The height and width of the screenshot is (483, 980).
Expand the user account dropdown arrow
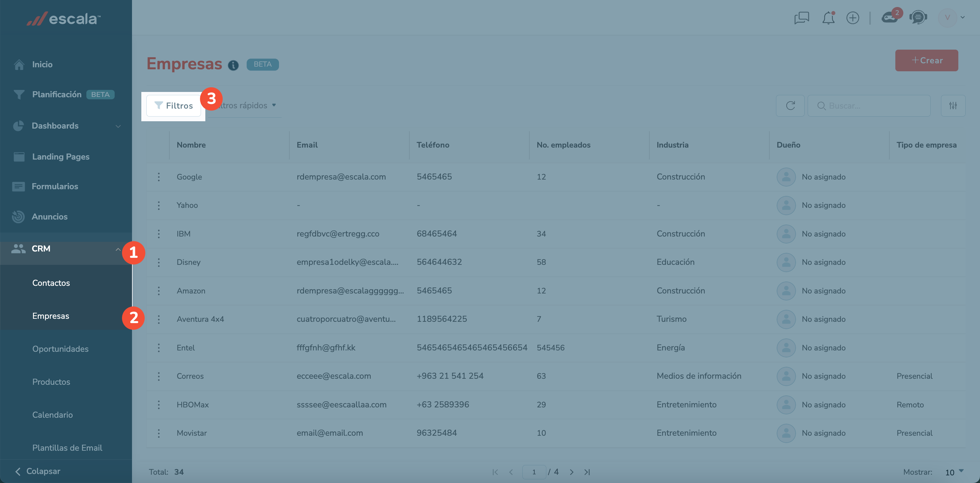[x=963, y=18]
